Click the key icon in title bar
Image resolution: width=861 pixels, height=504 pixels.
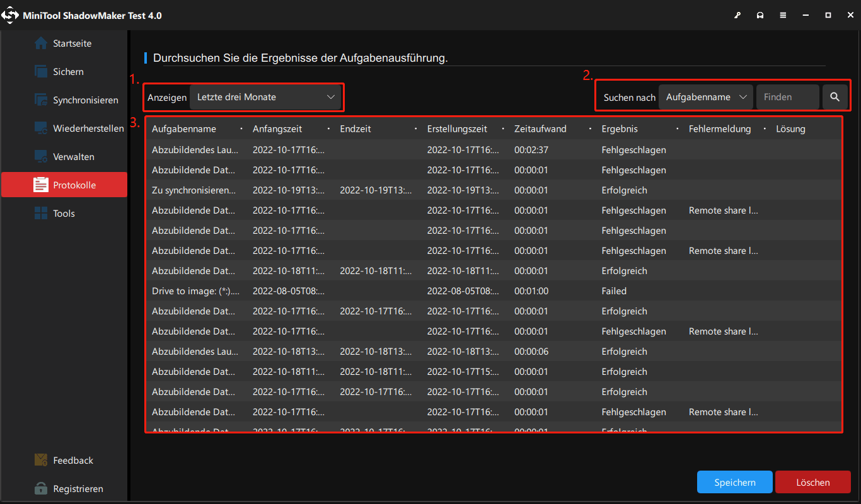(737, 15)
